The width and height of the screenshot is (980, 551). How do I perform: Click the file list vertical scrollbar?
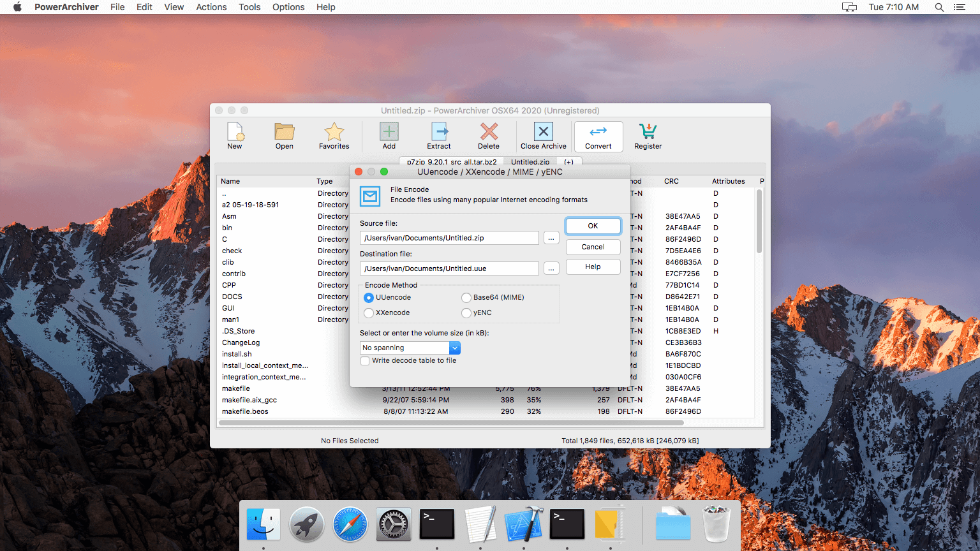tap(759, 222)
